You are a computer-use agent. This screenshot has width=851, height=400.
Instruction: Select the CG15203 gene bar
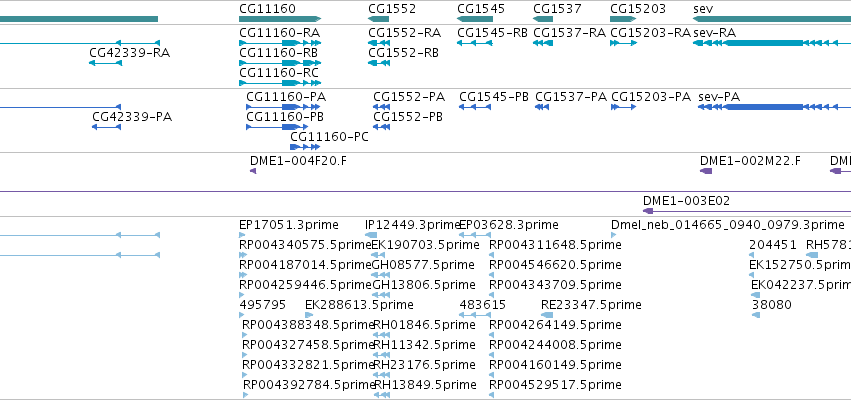623,19
